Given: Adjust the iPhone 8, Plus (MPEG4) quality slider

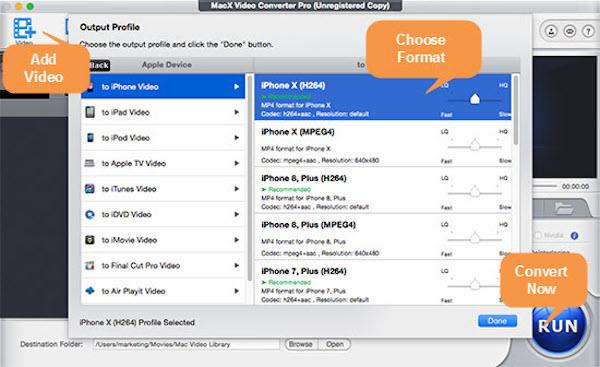Looking at the screenshot, I should point(474,239).
